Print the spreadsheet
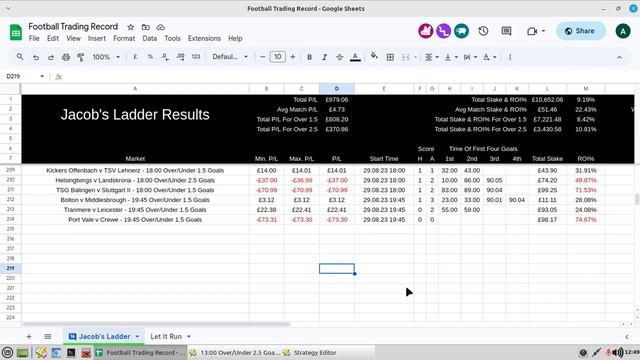640x360 pixels. point(66,57)
